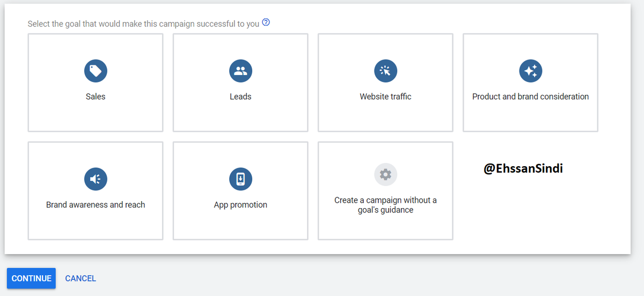
Task: Select "Brand awareness and reach" text
Action: click(x=96, y=205)
